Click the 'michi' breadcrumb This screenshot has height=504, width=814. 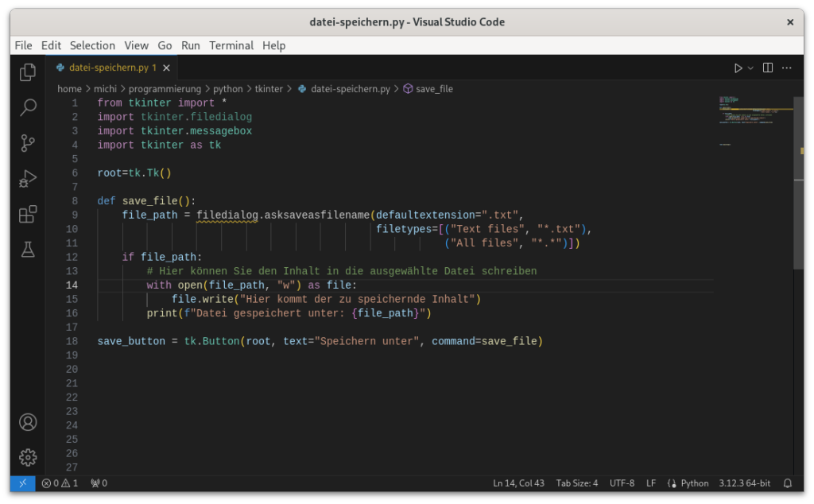click(x=105, y=89)
